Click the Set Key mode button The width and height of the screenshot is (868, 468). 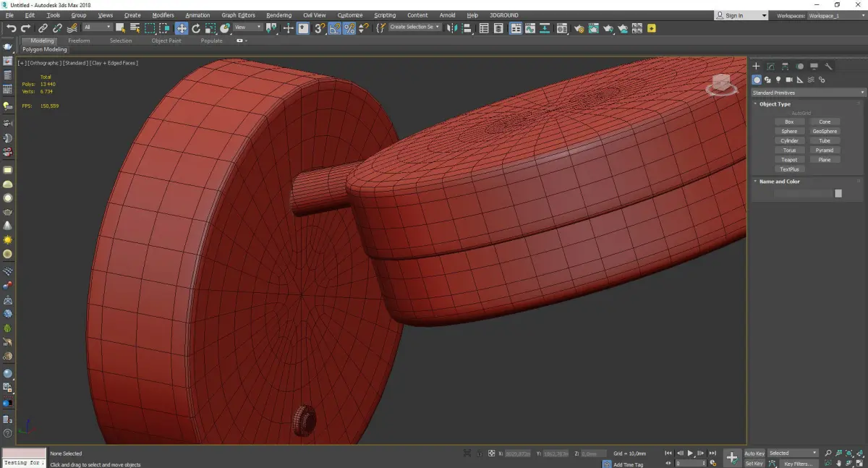754,464
